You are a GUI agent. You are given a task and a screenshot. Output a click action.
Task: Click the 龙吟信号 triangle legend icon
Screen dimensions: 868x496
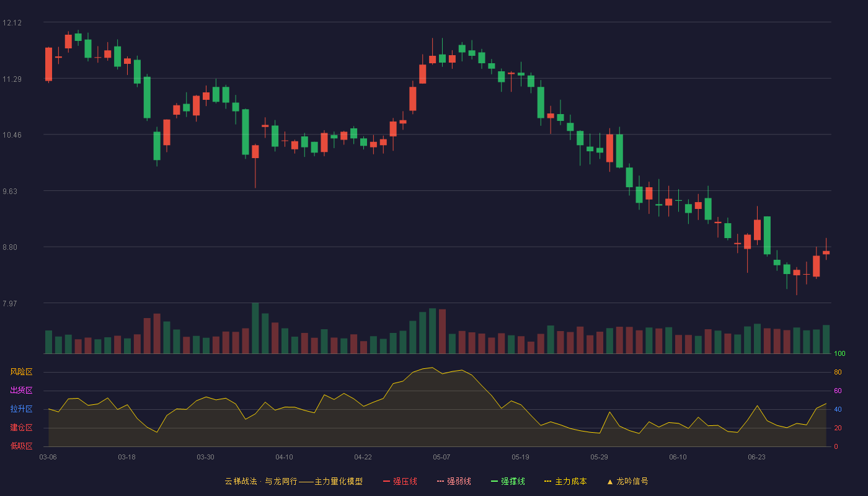point(610,481)
